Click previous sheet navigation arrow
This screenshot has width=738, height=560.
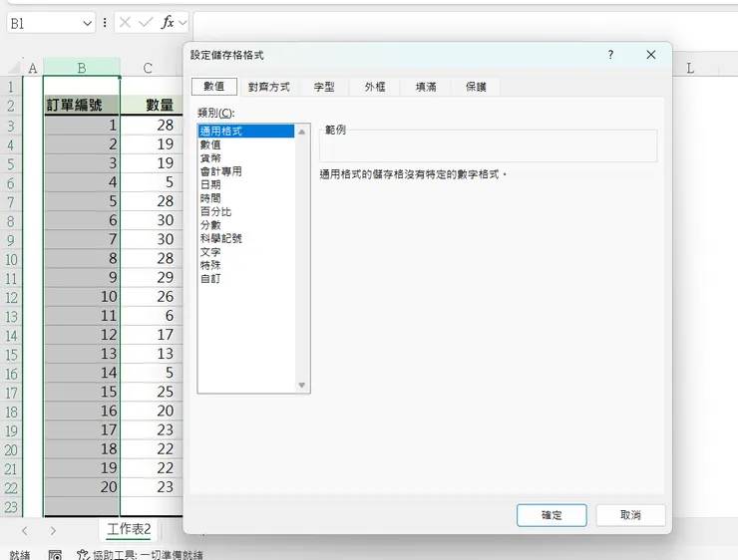click(25, 531)
